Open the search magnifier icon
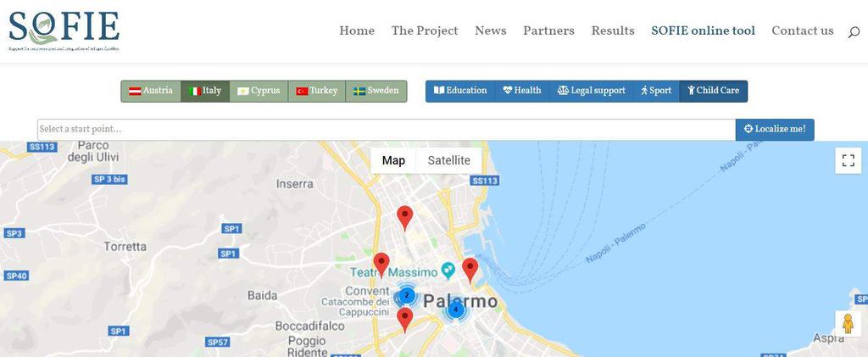Image resolution: width=868 pixels, height=357 pixels. pyautogui.click(x=854, y=33)
